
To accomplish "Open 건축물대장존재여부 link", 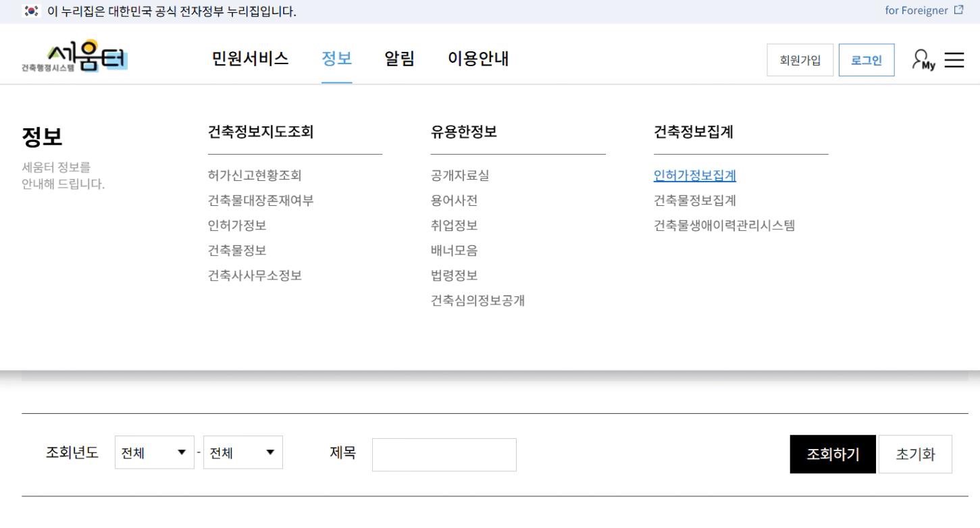I will pos(261,201).
